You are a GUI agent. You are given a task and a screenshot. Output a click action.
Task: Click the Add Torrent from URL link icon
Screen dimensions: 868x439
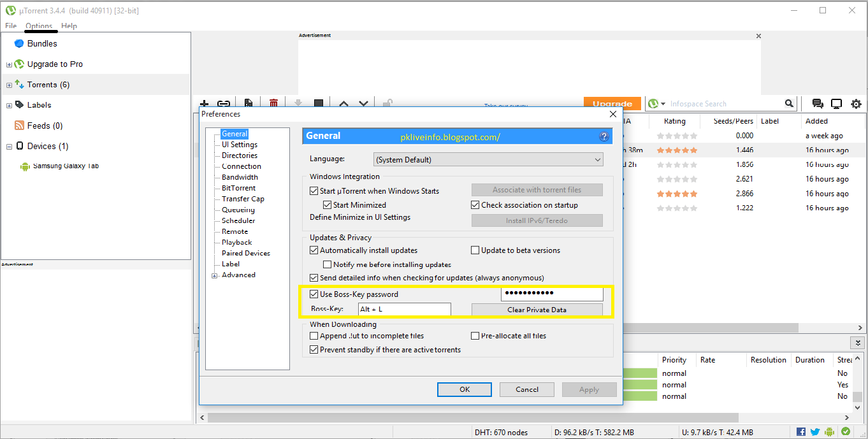pyautogui.click(x=224, y=104)
